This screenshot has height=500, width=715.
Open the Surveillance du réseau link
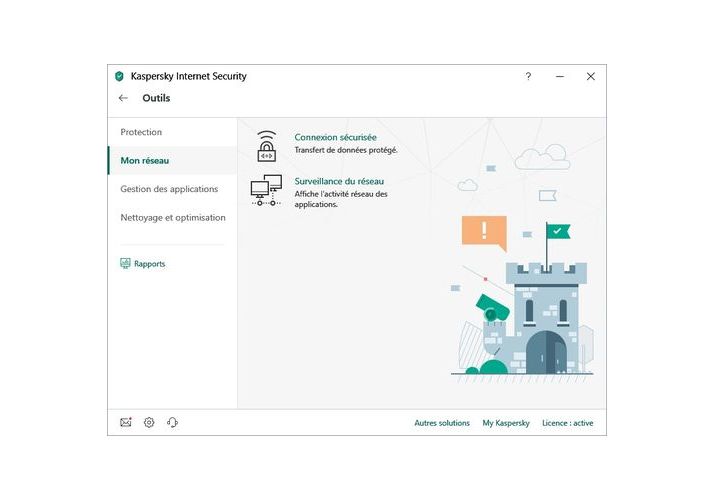tap(339, 181)
